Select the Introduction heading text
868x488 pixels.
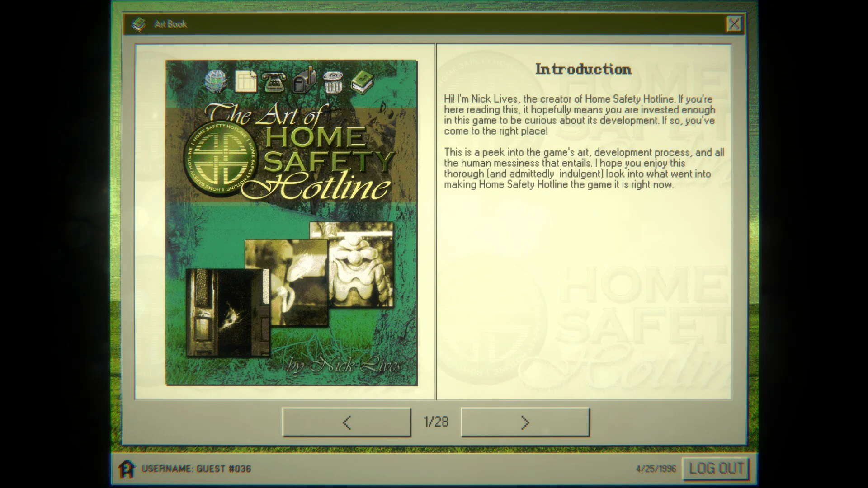(x=583, y=69)
